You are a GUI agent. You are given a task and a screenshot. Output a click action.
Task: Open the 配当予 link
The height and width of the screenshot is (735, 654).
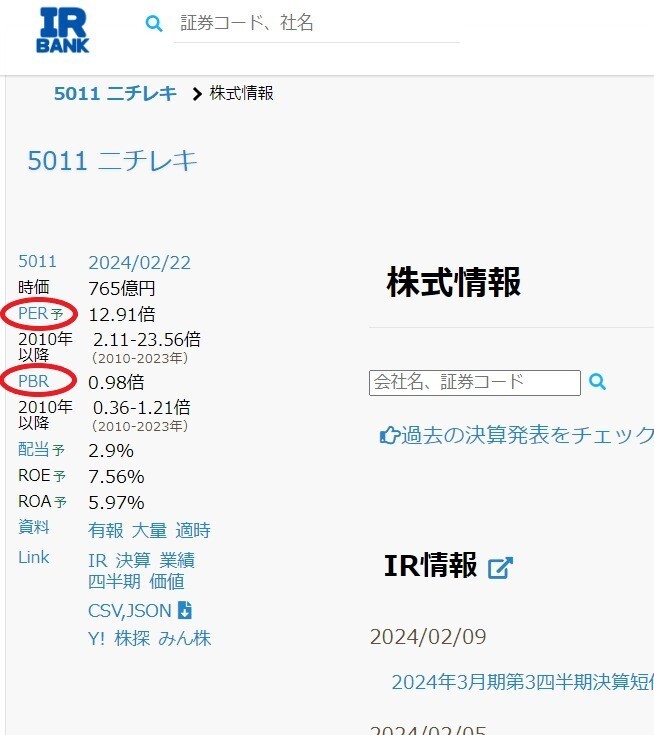[41, 449]
